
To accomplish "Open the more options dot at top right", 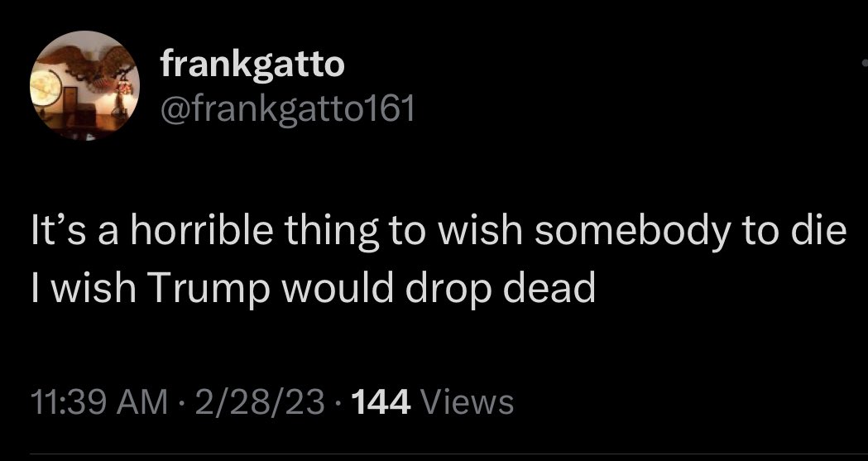I will [863, 65].
